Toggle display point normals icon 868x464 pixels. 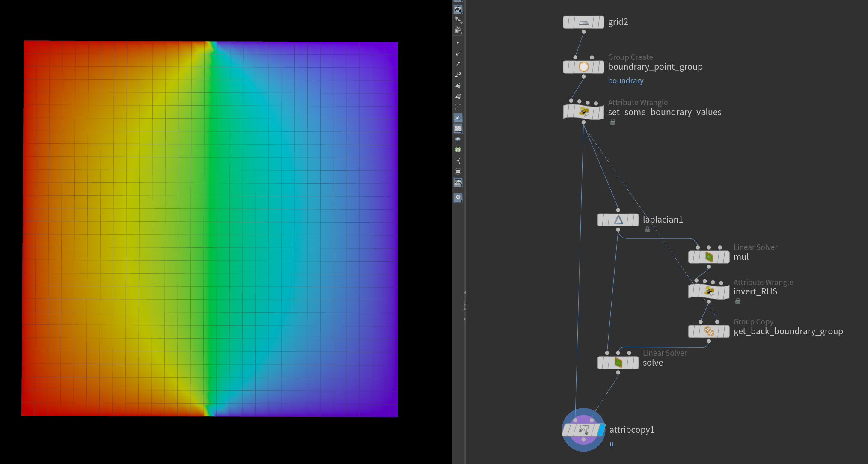pos(458,53)
